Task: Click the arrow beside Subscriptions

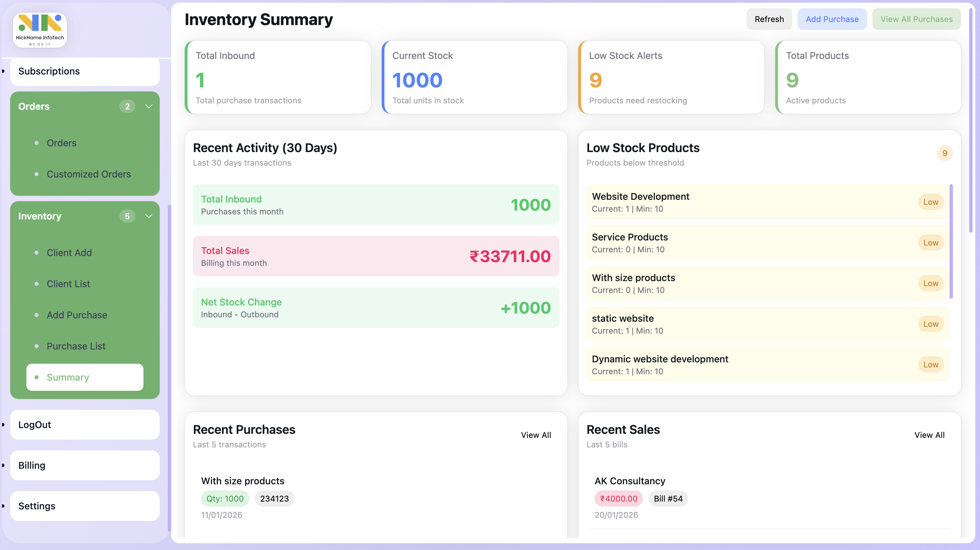Action: click(3, 71)
